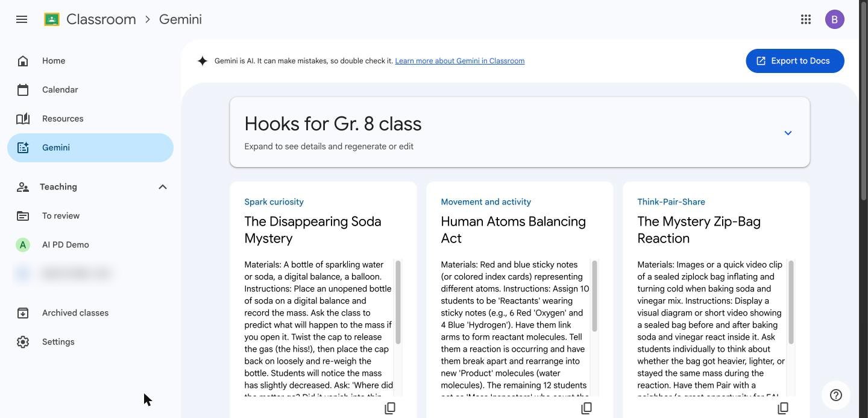Open Settings from sidebar
Image resolution: width=868 pixels, height=418 pixels.
[90, 342]
